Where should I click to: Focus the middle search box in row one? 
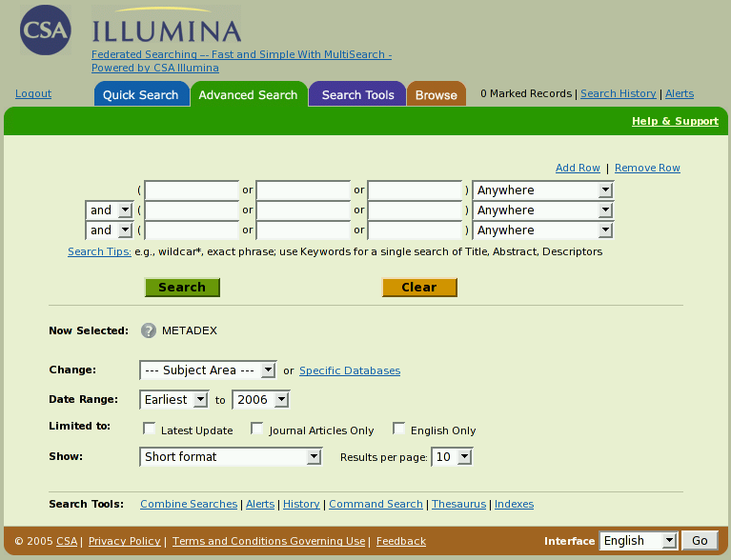coord(303,190)
